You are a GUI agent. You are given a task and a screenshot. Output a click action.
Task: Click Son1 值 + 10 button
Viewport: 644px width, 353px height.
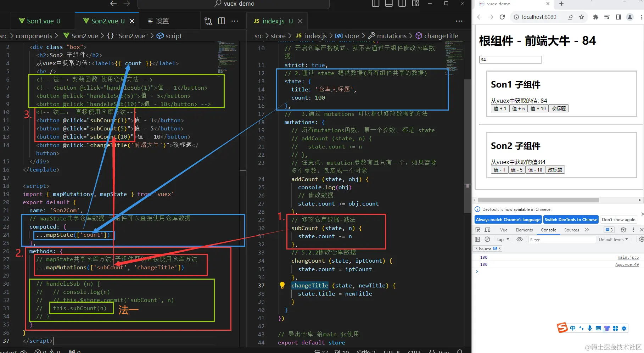538,108
